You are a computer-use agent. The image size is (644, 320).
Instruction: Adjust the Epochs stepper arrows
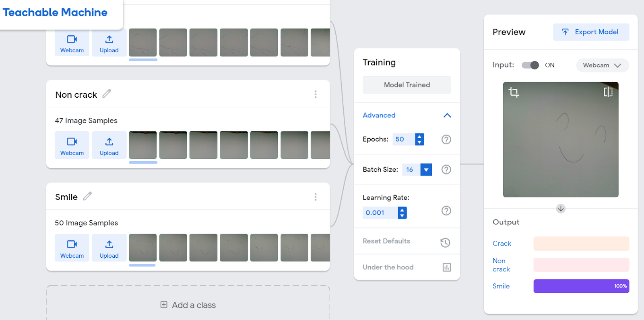tap(420, 139)
